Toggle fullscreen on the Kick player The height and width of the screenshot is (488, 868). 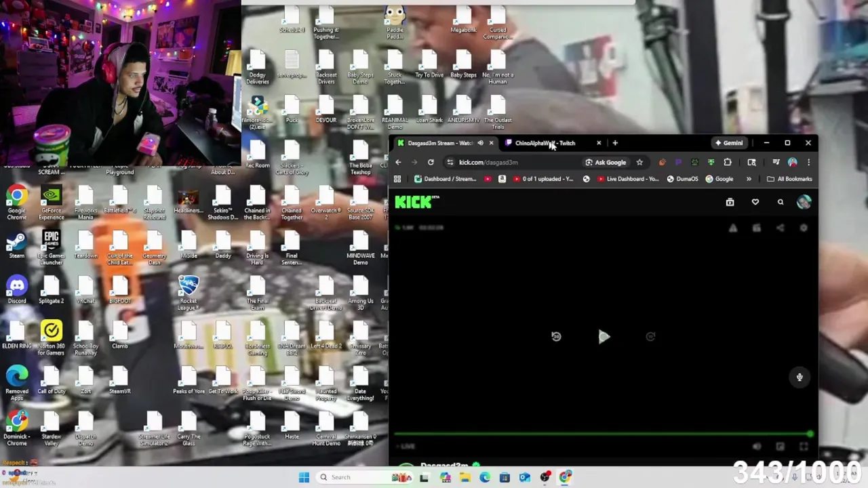tap(804, 447)
